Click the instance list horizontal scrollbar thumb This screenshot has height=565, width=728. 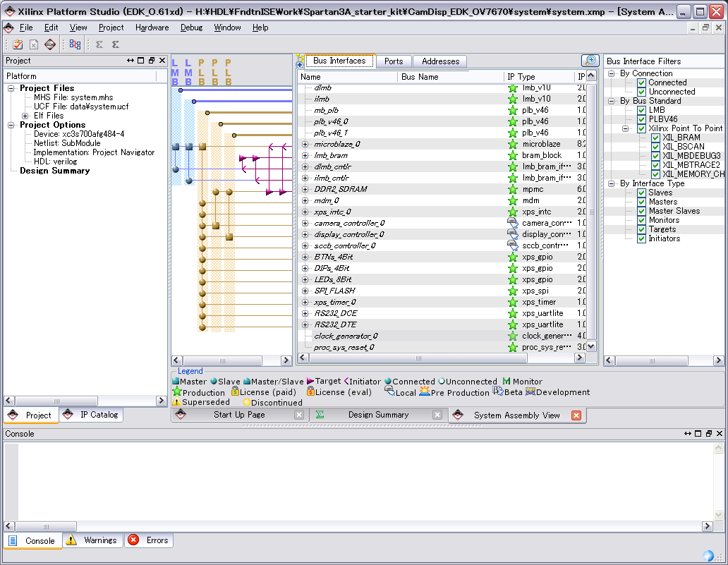[x=418, y=358]
